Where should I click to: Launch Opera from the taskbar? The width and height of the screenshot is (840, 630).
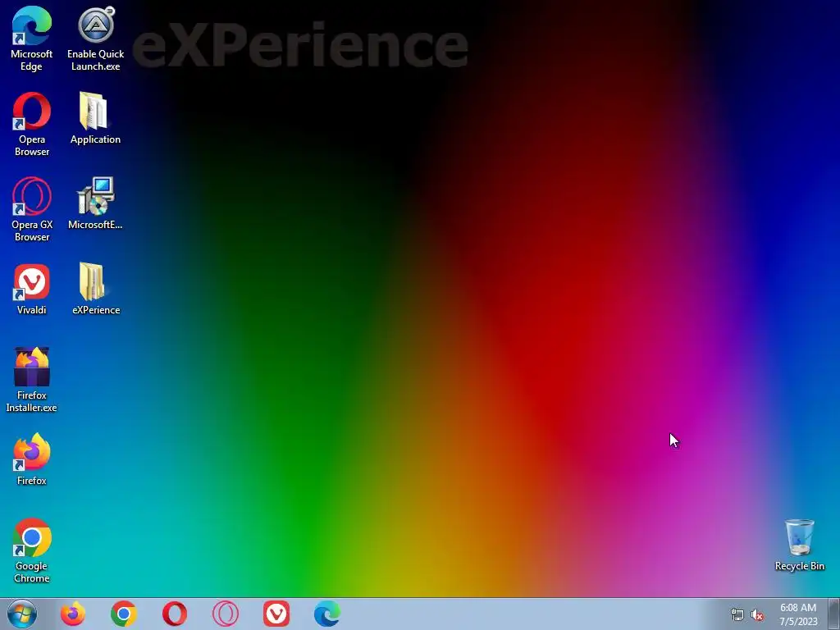(175, 614)
